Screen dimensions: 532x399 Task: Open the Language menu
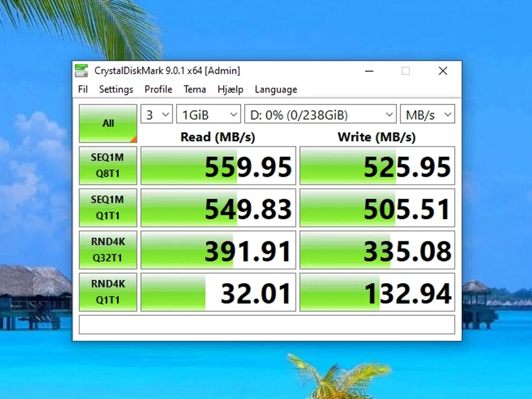(x=276, y=89)
